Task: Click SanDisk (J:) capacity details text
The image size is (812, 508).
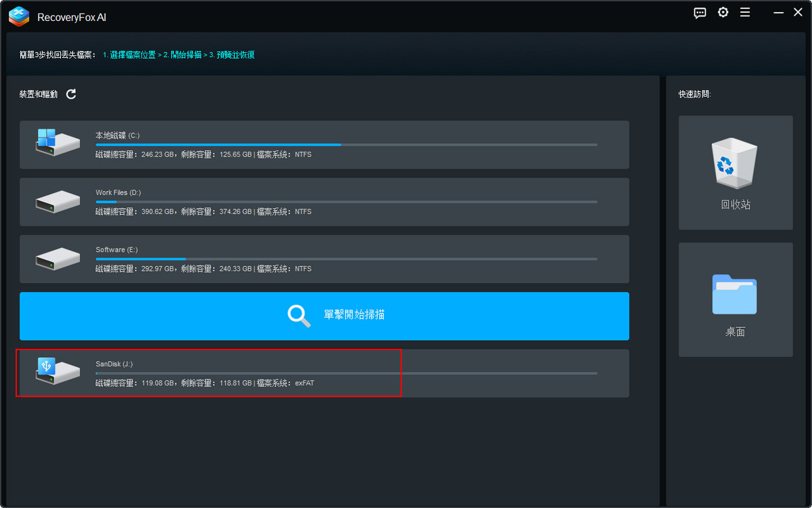Action: 204,383
